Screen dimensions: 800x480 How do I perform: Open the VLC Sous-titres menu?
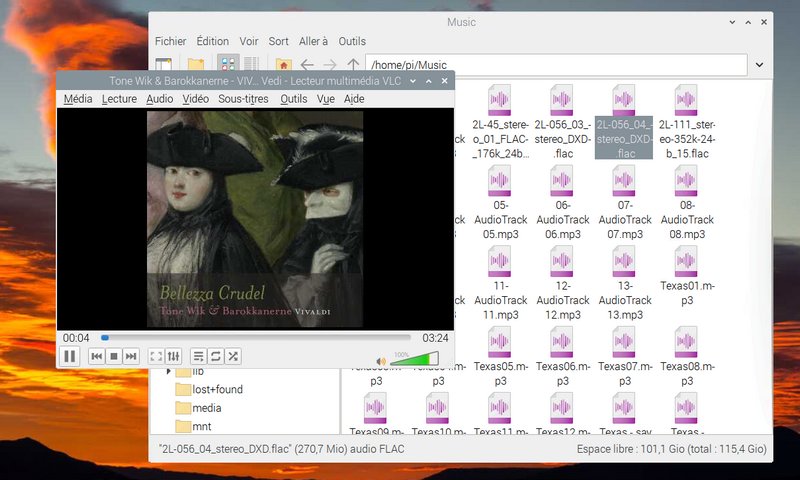243,99
